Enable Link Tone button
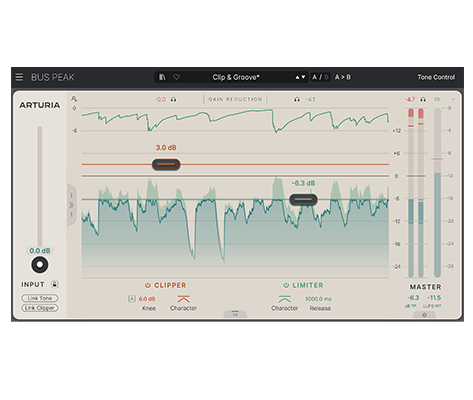This screenshot has height=400, width=473. pyautogui.click(x=40, y=298)
